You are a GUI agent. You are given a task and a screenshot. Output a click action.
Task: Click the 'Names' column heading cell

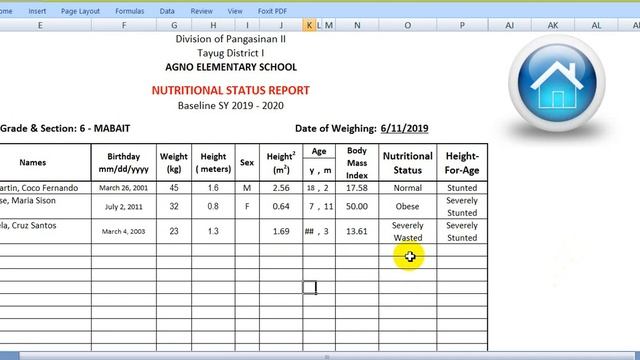coord(45,162)
